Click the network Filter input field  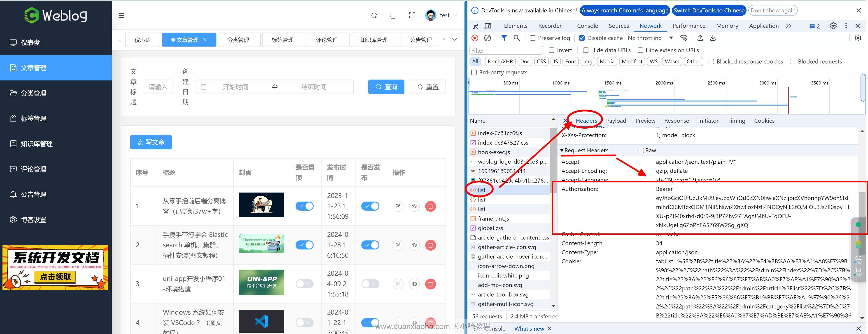506,51
